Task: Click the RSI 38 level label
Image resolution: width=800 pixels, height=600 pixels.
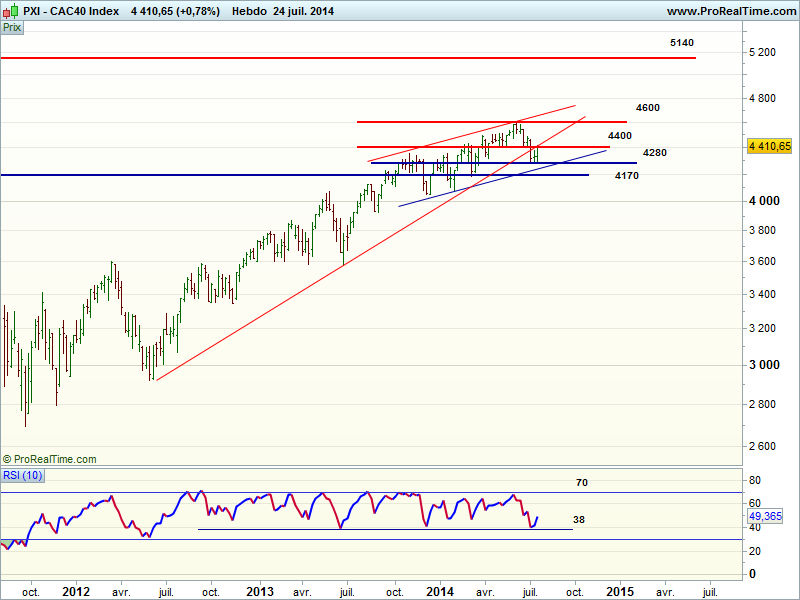Action: pyautogui.click(x=578, y=520)
